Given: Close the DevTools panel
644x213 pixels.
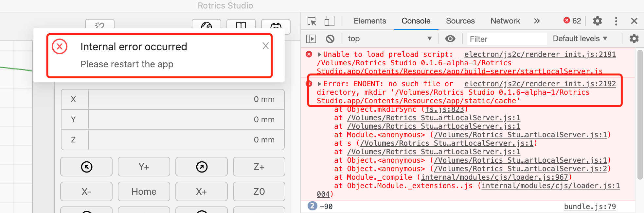Looking at the screenshot, I should pos(634,21).
